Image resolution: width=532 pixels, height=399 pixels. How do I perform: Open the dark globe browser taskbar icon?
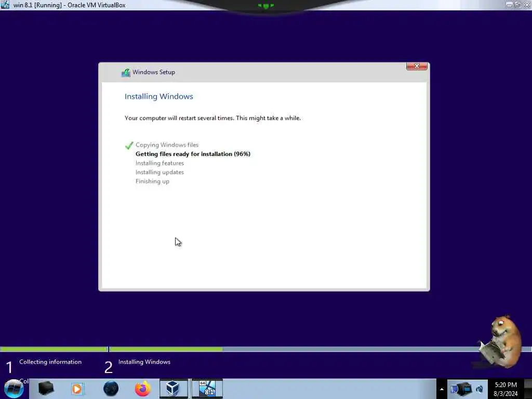(x=111, y=389)
